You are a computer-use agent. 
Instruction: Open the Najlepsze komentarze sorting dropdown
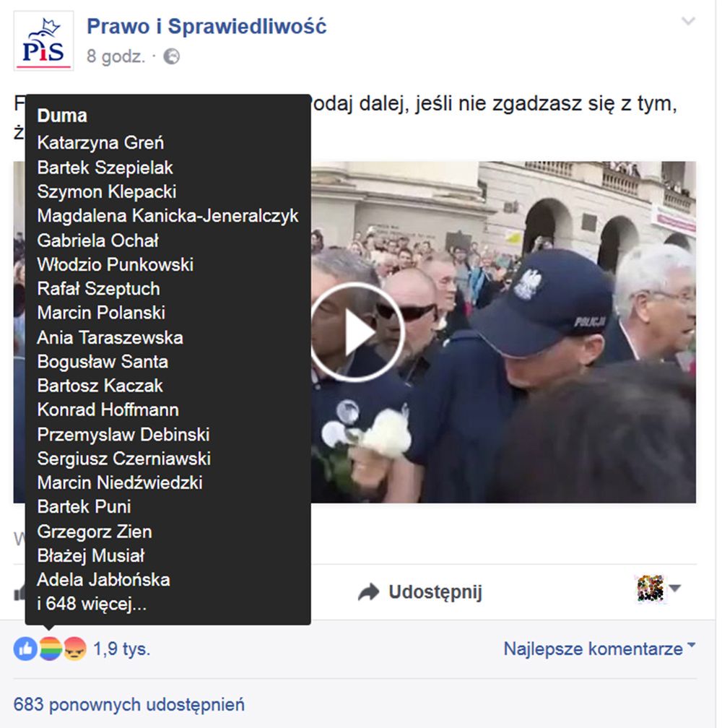[599, 649]
